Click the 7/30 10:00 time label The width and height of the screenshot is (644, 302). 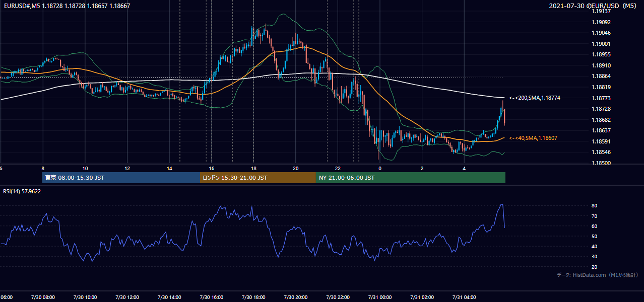tap(85, 297)
